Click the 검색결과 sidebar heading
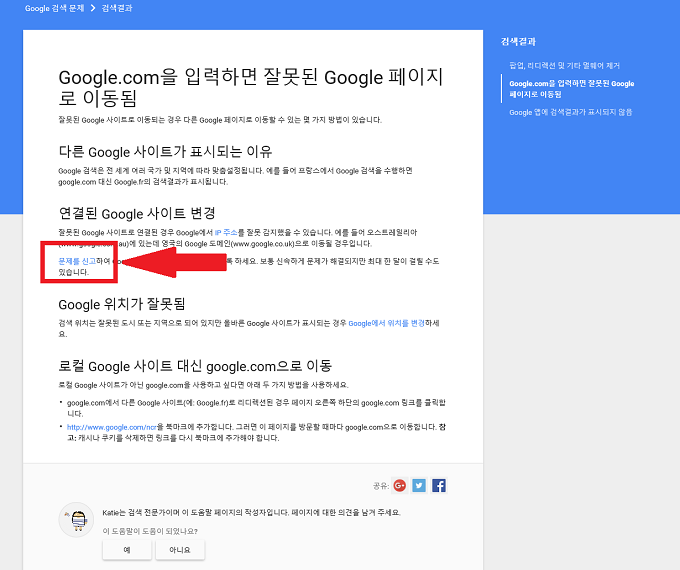The width and height of the screenshot is (680, 570). coord(518,42)
